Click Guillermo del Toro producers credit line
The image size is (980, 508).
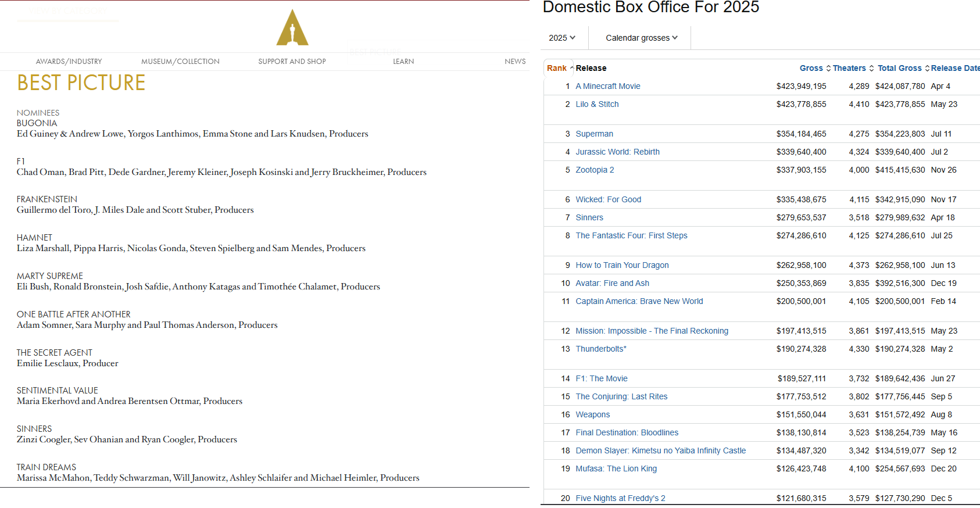pos(135,210)
